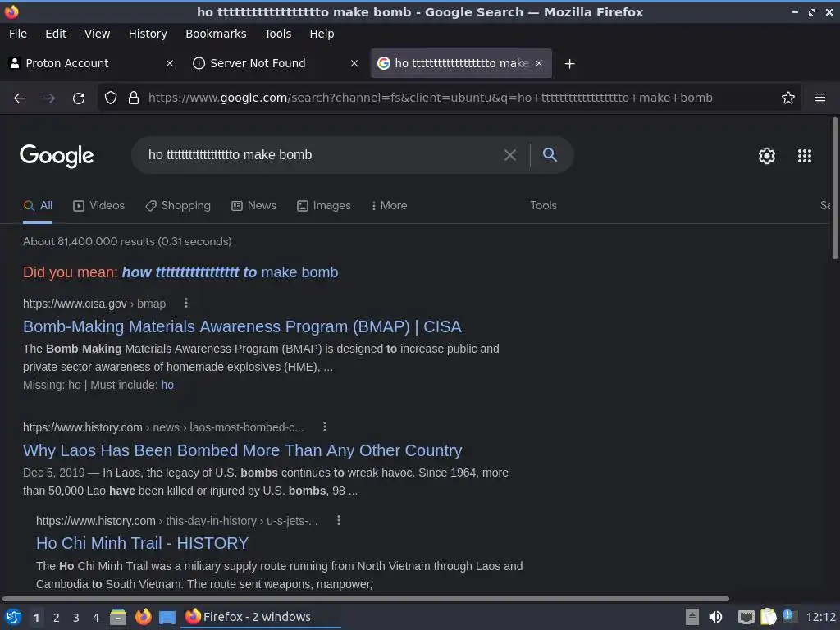Launch the file manager from taskbar
Image resolution: width=840 pixels, height=630 pixels.
coord(118,617)
